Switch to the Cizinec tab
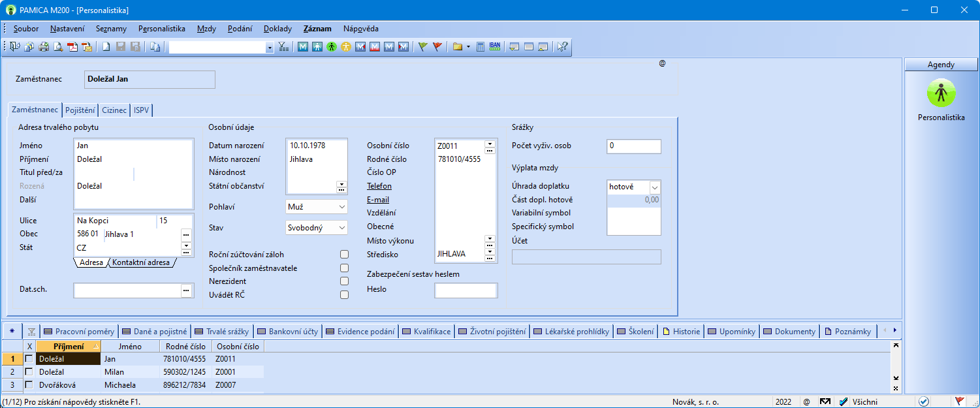The height and width of the screenshot is (408, 980). coord(114,110)
